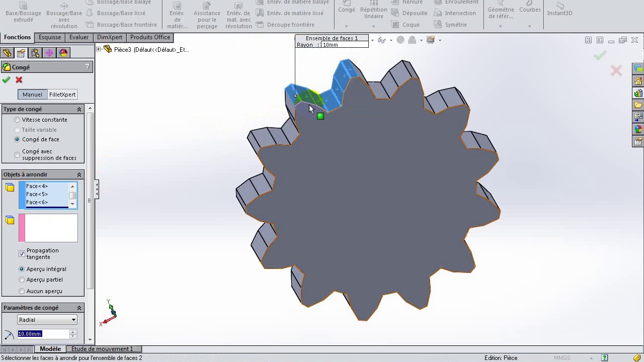The height and width of the screenshot is (362, 644).
Task: Click the FilletXpert mode button
Action: [62, 95]
